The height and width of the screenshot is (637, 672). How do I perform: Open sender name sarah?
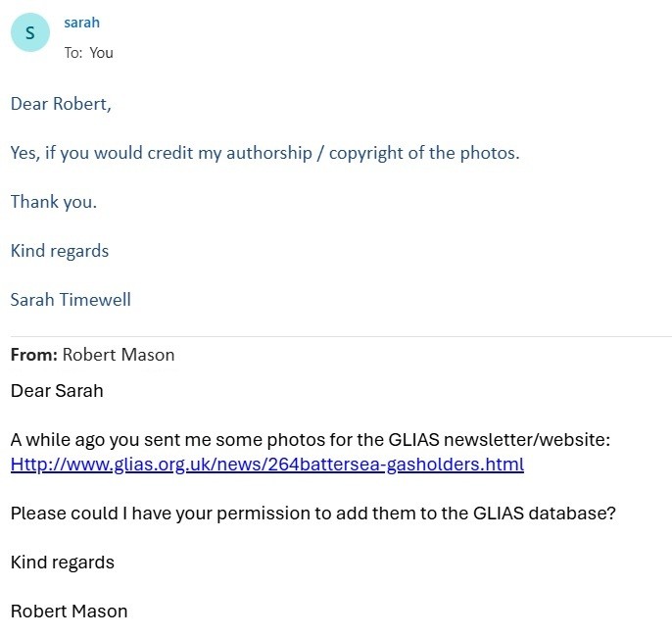tap(82, 23)
